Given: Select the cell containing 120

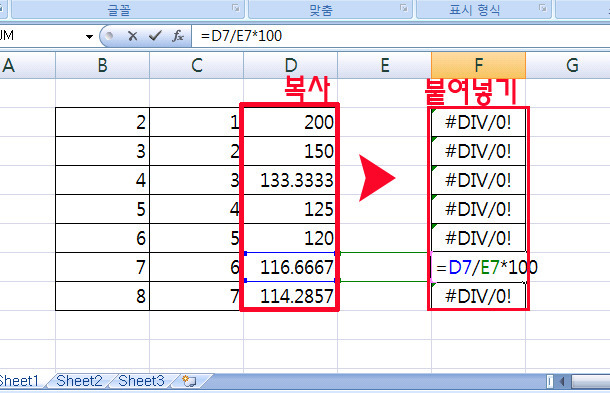Looking at the screenshot, I should tap(290, 238).
